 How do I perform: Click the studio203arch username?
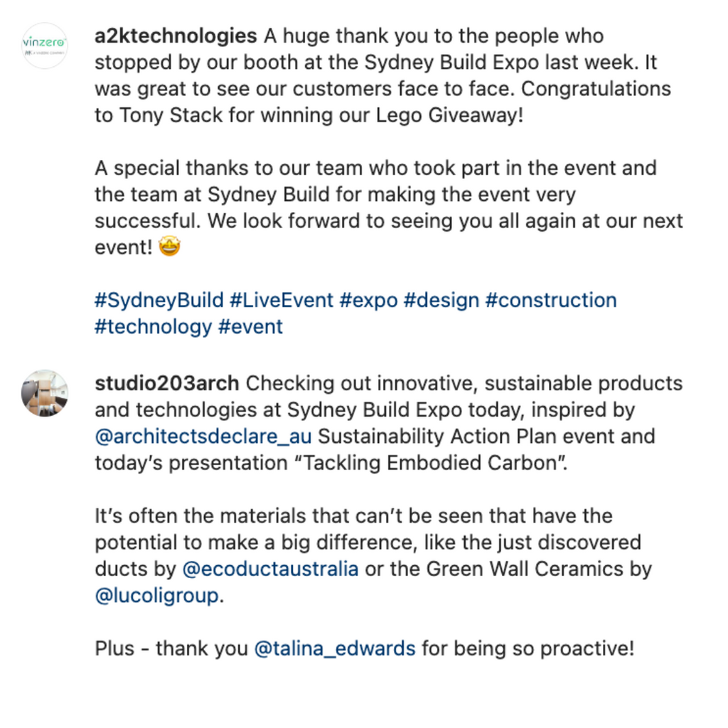(x=166, y=383)
